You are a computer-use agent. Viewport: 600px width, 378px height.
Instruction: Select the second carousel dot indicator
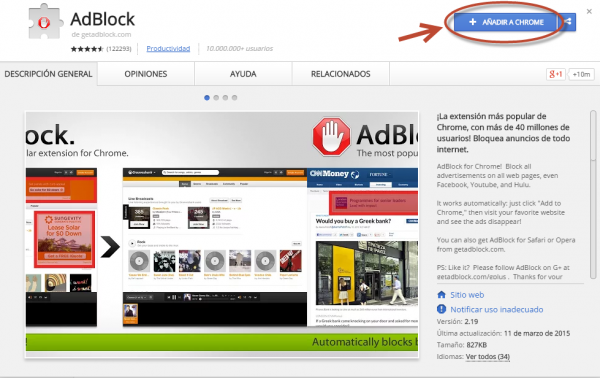coord(216,98)
